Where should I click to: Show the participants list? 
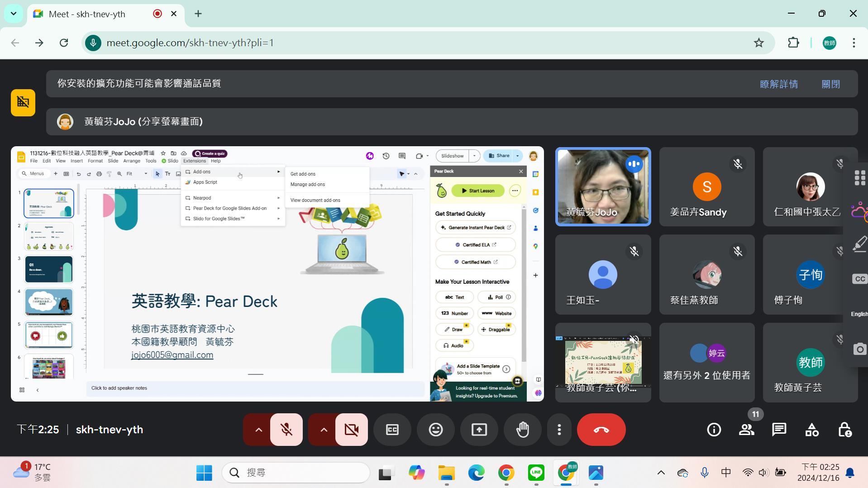point(746,430)
